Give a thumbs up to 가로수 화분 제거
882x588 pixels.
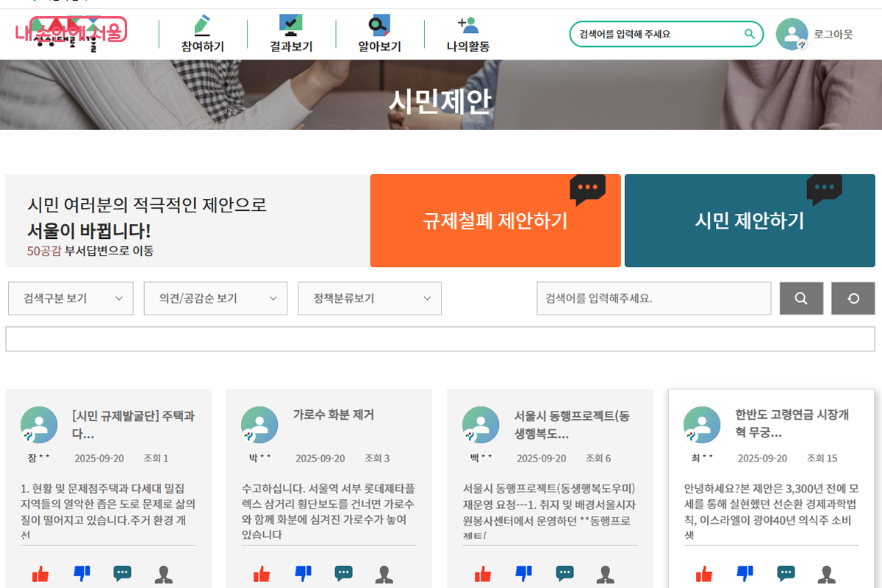click(x=263, y=573)
